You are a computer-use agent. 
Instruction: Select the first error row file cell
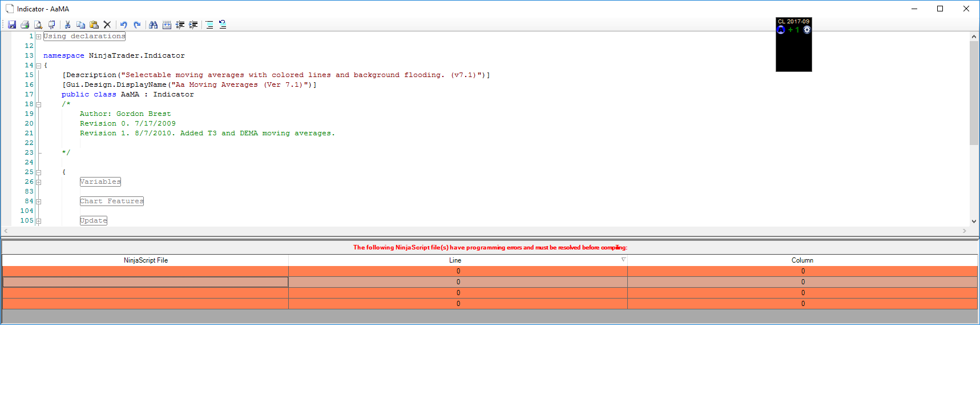146,271
